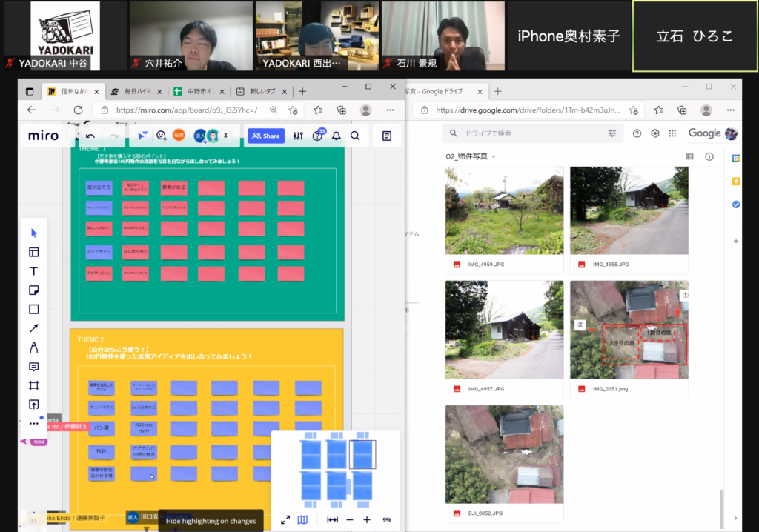Select 立石 ひろこ participant tile

click(695, 36)
